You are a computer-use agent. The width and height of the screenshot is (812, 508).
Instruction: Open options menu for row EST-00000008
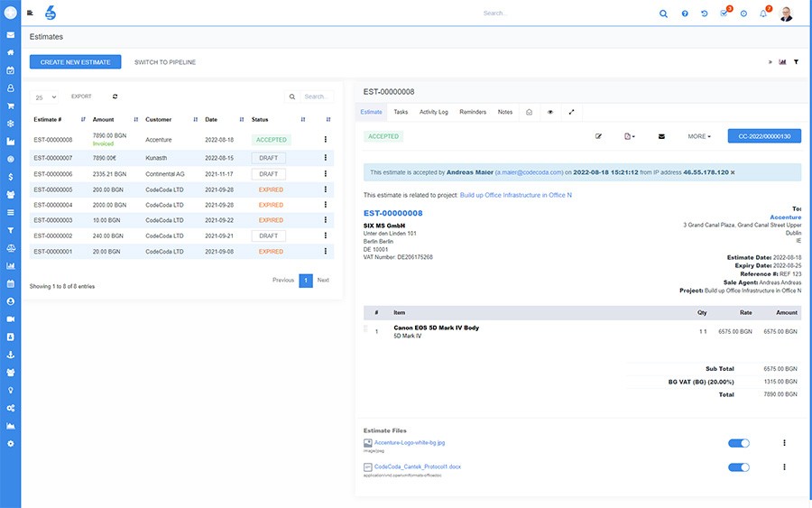tap(325, 139)
